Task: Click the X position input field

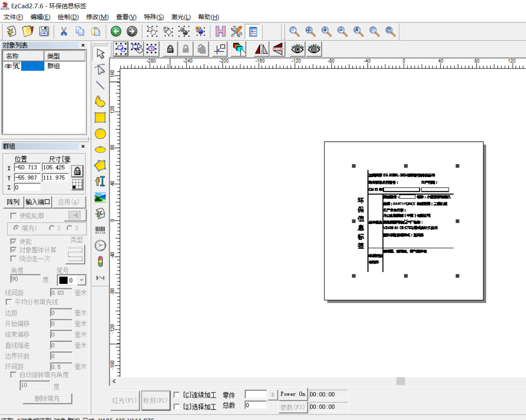Action: pos(27,168)
